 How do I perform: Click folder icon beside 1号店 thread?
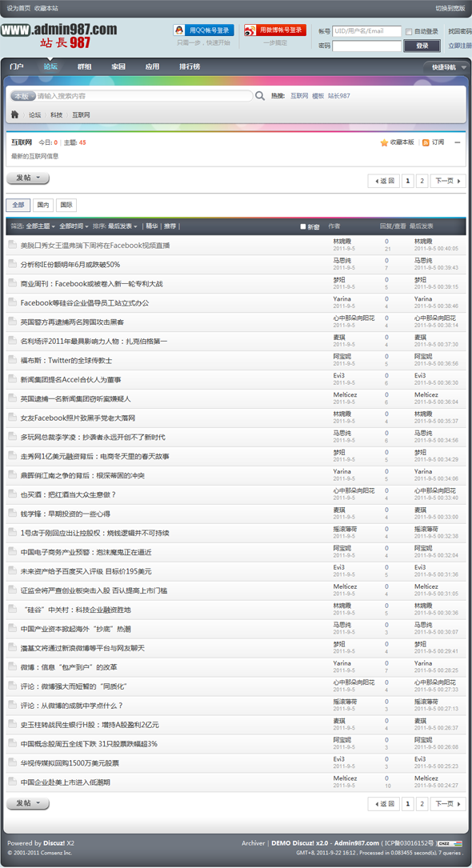(12, 533)
